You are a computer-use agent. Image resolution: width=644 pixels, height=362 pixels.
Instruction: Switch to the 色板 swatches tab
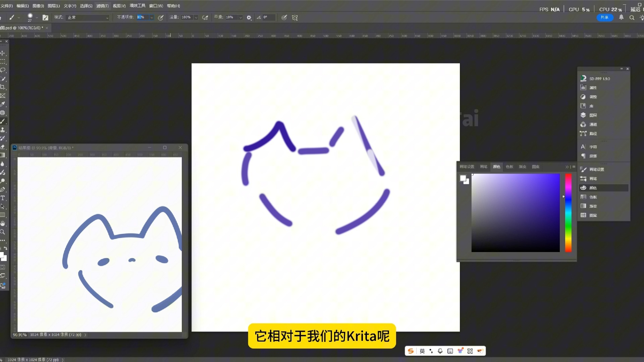click(x=509, y=167)
